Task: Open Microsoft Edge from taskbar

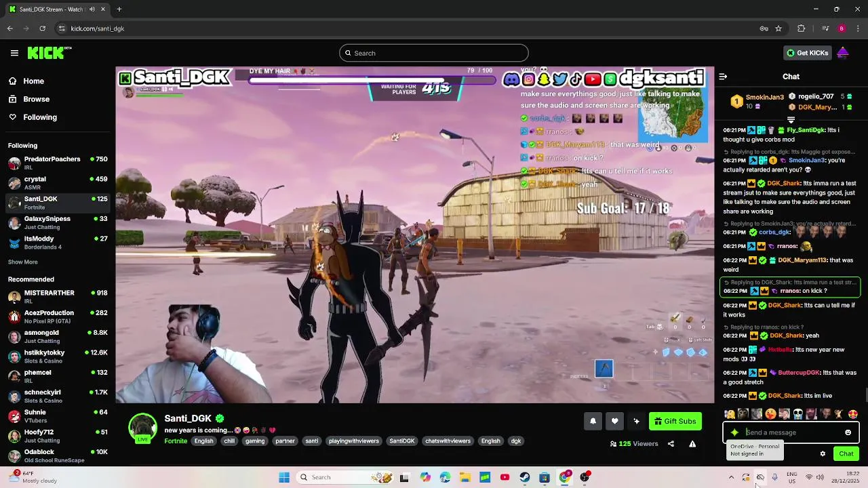Action: pyautogui.click(x=445, y=477)
